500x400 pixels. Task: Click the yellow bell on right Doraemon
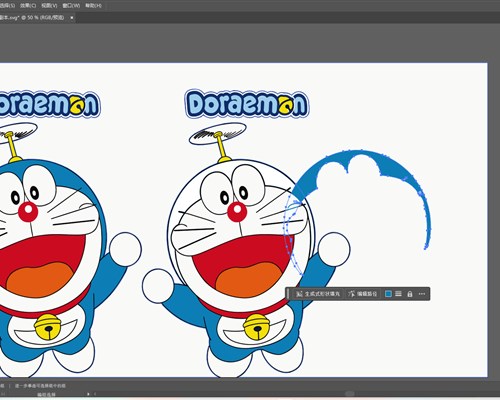257,327
